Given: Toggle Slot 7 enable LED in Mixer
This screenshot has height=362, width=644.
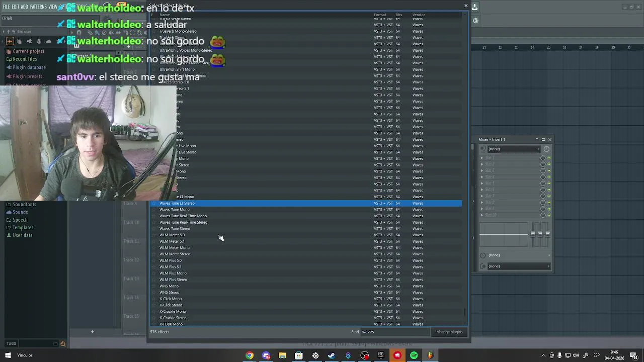Looking at the screenshot, I should (x=549, y=196).
